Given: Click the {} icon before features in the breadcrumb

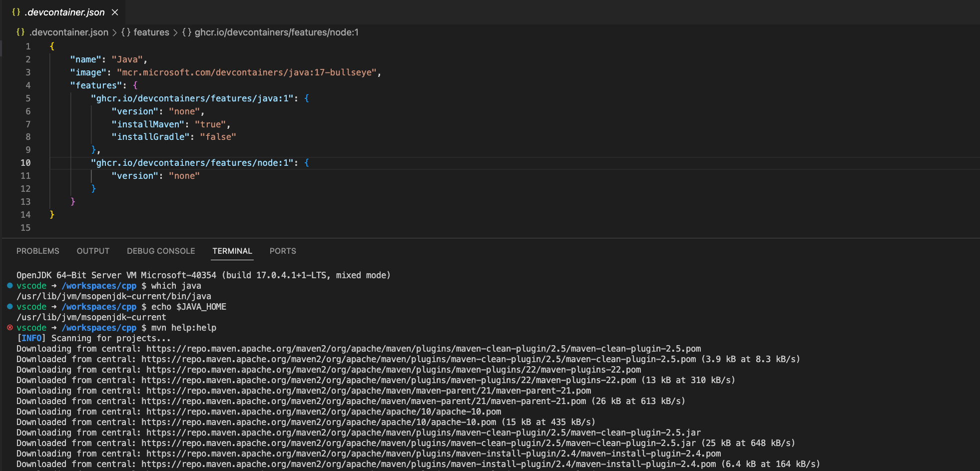Looking at the screenshot, I should pyautogui.click(x=126, y=32).
